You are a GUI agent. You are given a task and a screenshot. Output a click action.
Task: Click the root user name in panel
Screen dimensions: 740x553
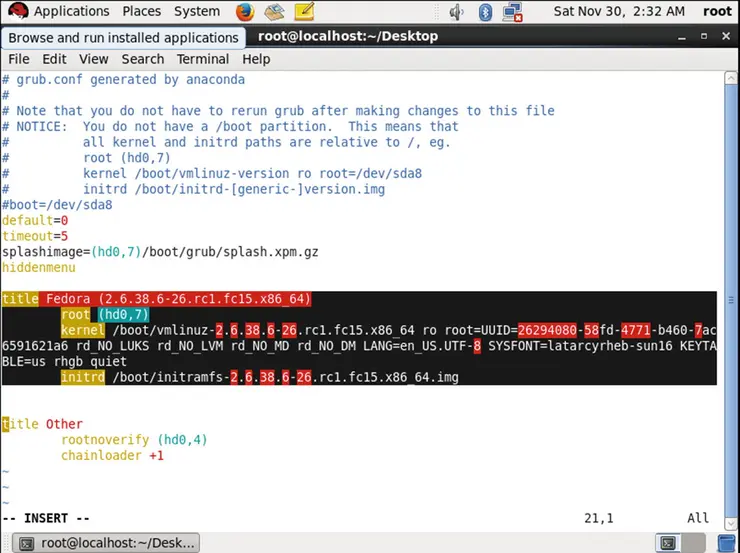point(717,12)
